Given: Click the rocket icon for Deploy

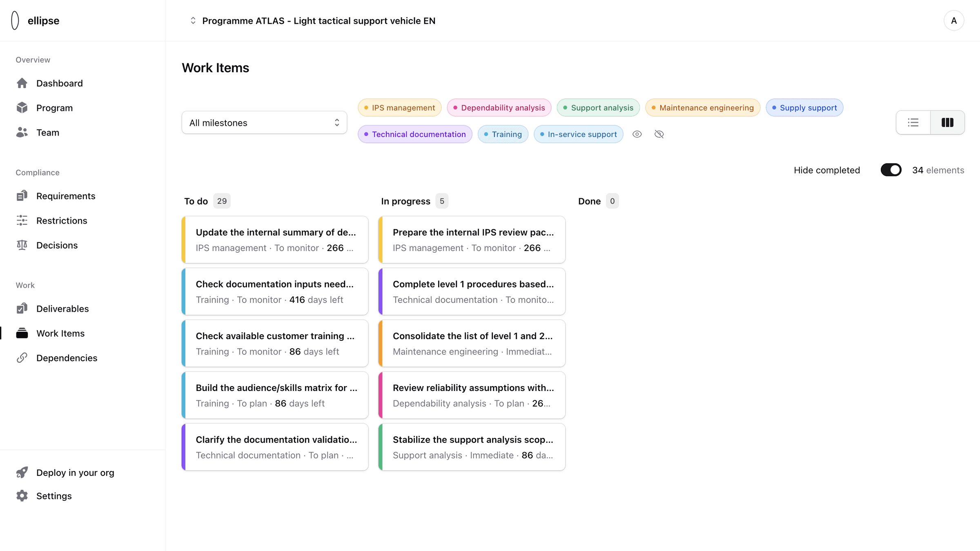Looking at the screenshot, I should [x=22, y=472].
